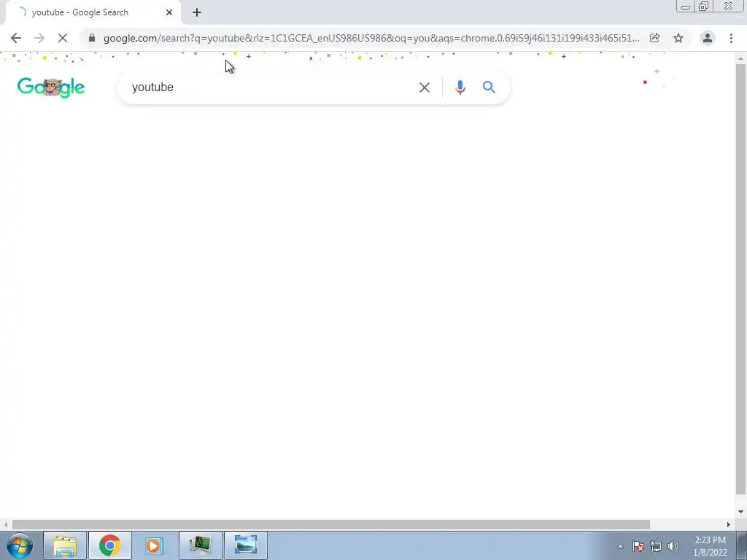
Task: Share this page via the share icon
Action: [655, 38]
